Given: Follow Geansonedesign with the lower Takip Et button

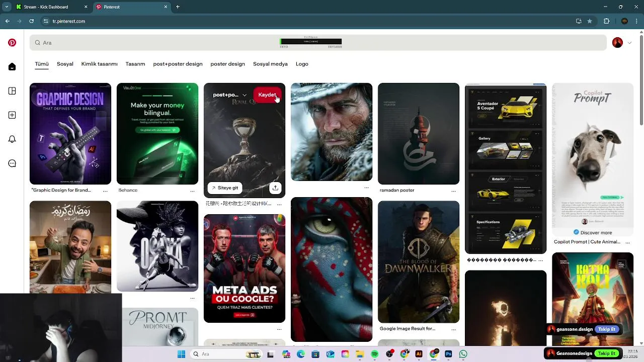Looking at the screenshot, I should click(x=607, y=353).
